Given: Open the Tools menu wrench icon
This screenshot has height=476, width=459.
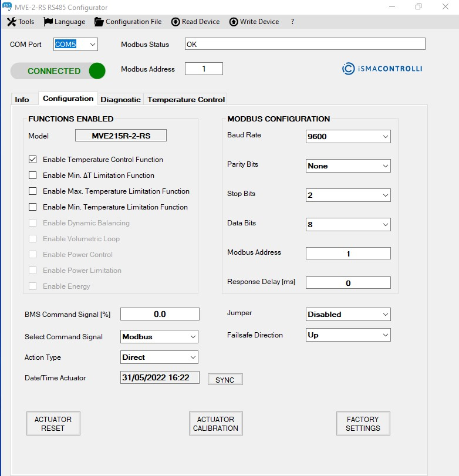Looking at the screenshot, I should click(11, 22).
